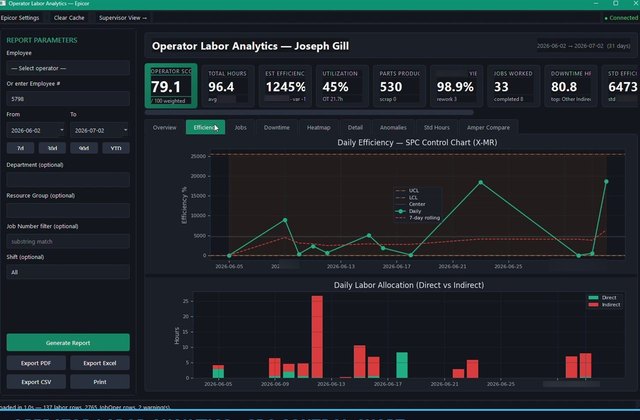Select the 90d quick range button
640x420 pixels.
tap(84, 148)
